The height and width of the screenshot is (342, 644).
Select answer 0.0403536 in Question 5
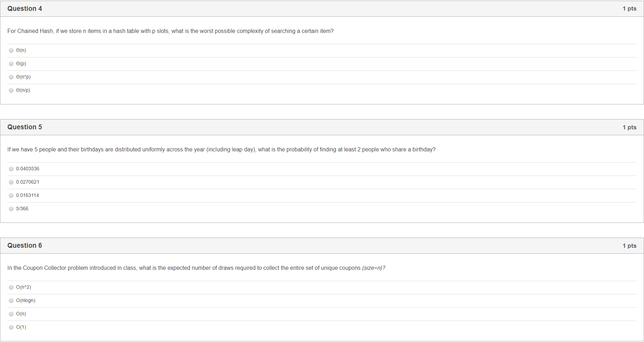11,169
